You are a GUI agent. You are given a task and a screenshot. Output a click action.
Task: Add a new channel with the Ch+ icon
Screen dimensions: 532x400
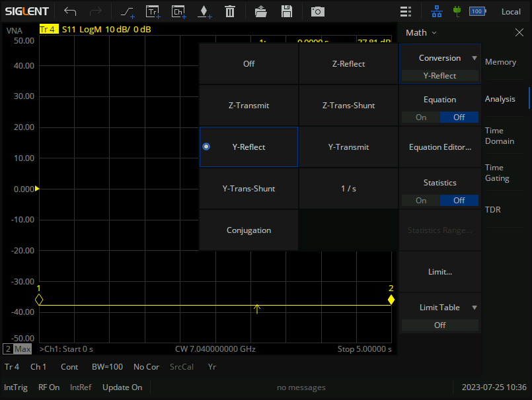(x=178, y=11)
